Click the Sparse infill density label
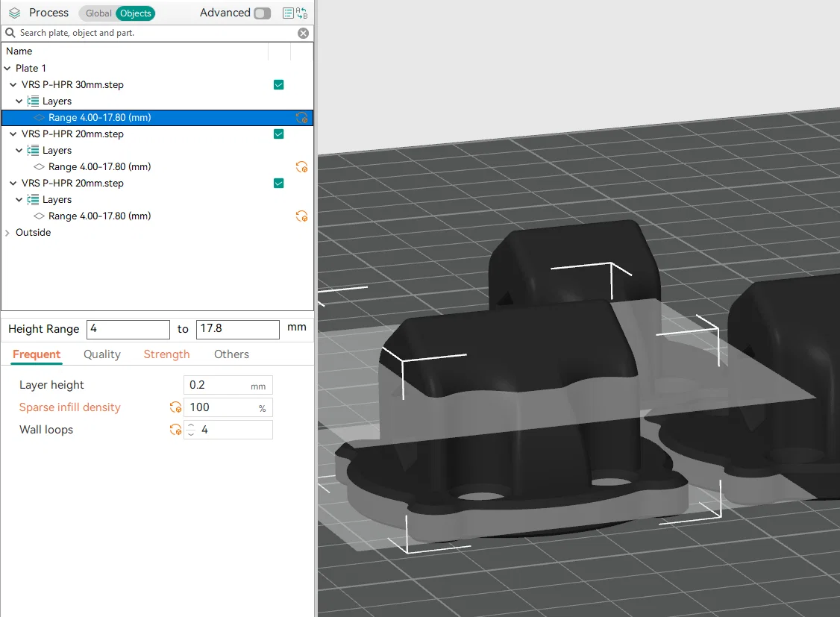This screenshot has height=617, width=840. click(69, 407)
